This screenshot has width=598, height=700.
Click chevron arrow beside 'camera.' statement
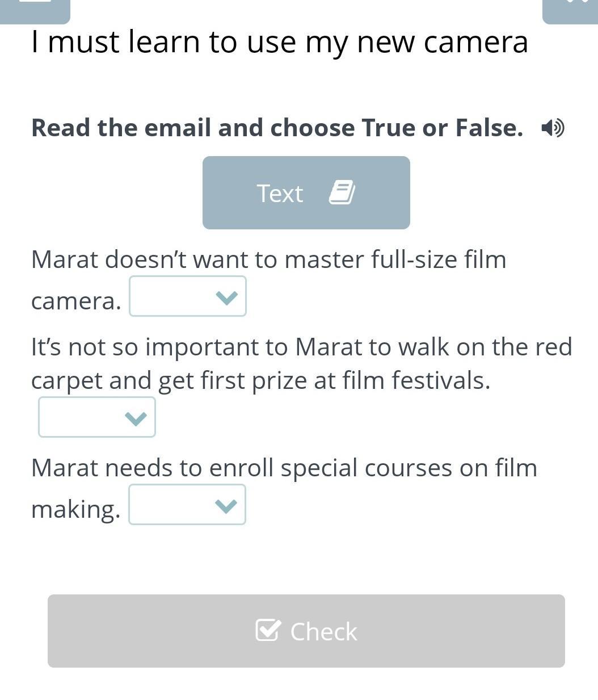pyautogui.click(x=226, y=297)
